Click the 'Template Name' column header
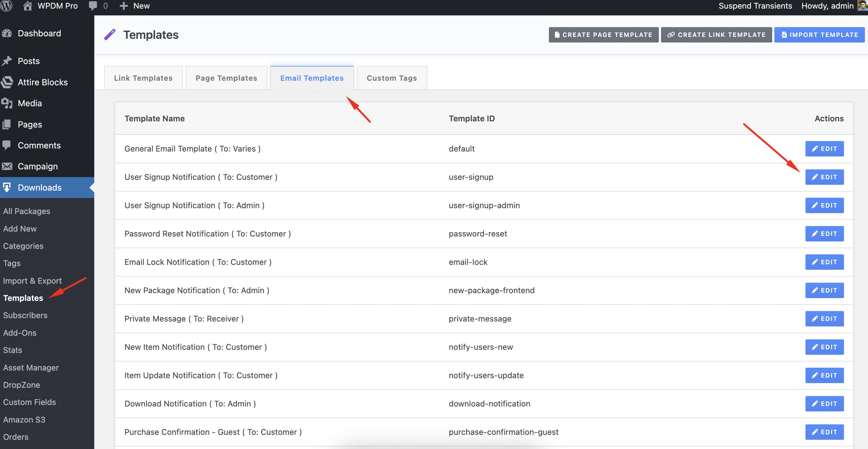The height and width of the screenshot is (449, 868). (x=155, y=118)
